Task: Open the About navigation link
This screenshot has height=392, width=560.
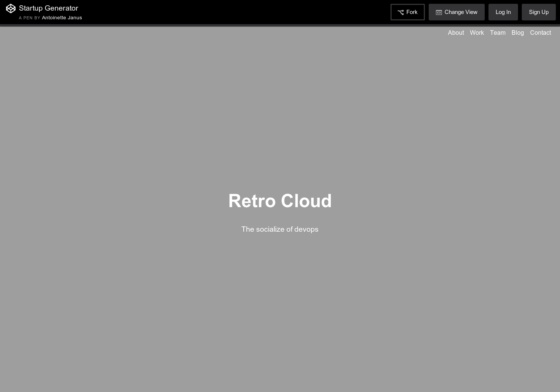Action: point(456,33)
